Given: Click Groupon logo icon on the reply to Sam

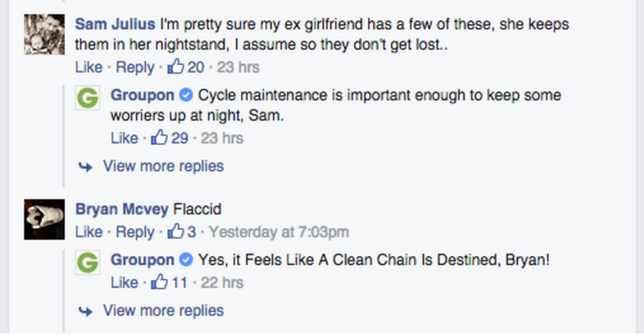Looking at the screenshot, I should click(x=88, y=98).
